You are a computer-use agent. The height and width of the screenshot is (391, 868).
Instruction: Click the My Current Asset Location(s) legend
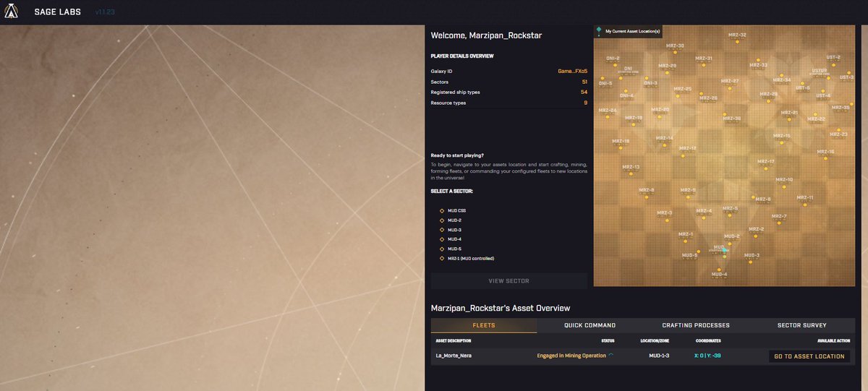pyautogui.click(x=629, y=31)
